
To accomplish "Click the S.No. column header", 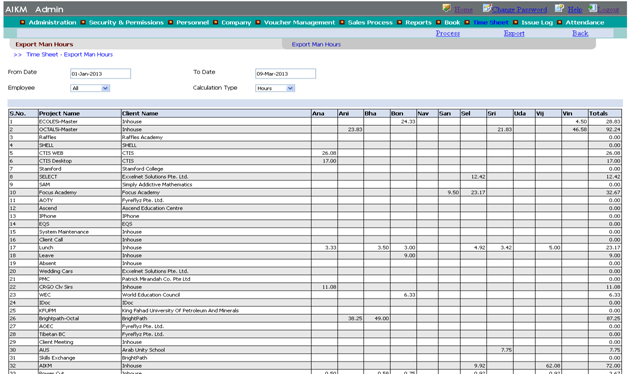I will pos(23,113).
